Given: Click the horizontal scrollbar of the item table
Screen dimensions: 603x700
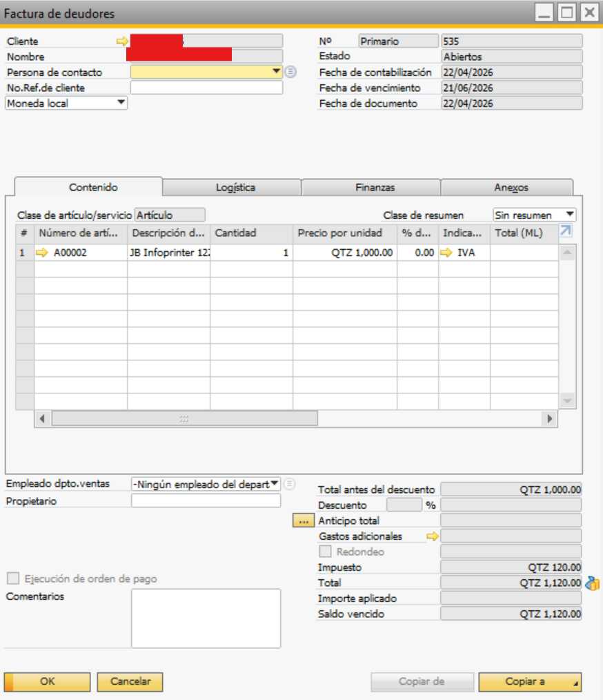Looking at the screenshot, I should click(x=184, y=418).
